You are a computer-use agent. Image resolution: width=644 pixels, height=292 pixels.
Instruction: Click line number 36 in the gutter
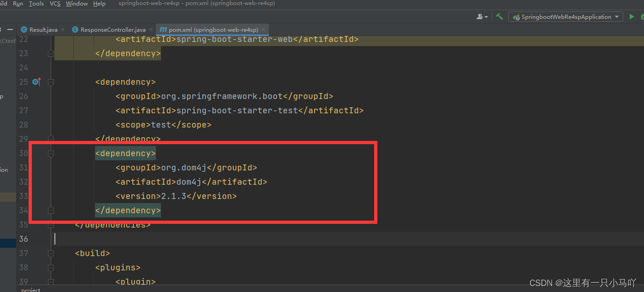click(x=23, y=239)
